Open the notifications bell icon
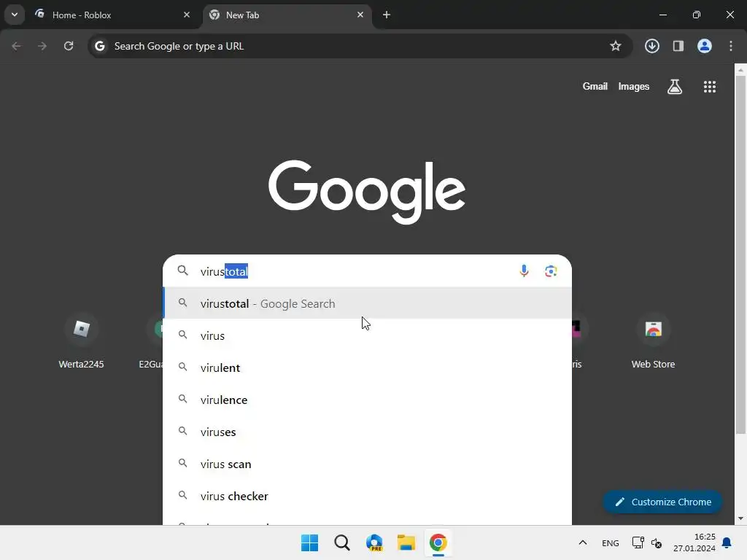This screenshot has width=747, height=560. tap(727, 542)
